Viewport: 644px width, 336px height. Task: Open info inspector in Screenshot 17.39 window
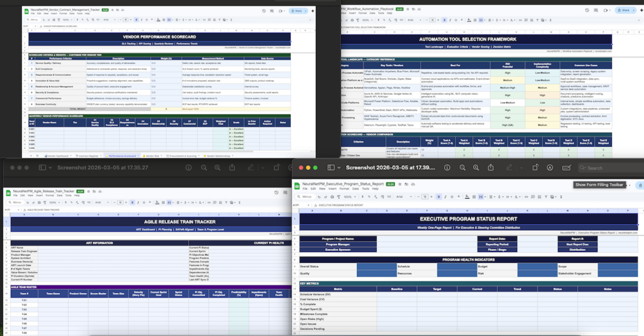tap(447, 167)
